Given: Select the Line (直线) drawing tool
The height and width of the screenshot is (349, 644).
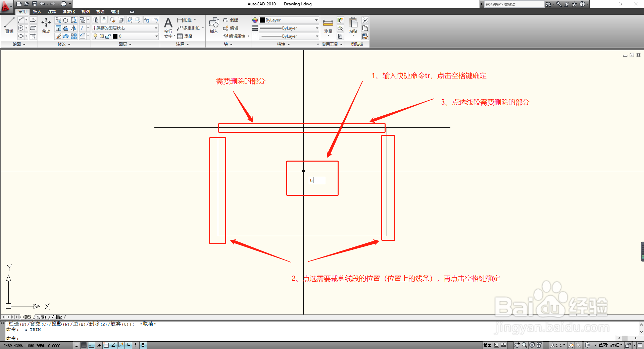Looking at the screenshot, I should (9, 25).
